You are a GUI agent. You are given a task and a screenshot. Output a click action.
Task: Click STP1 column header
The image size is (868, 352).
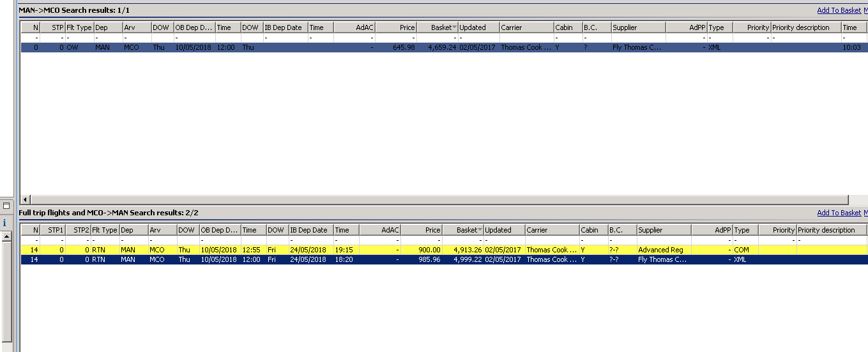pos(52,230)
